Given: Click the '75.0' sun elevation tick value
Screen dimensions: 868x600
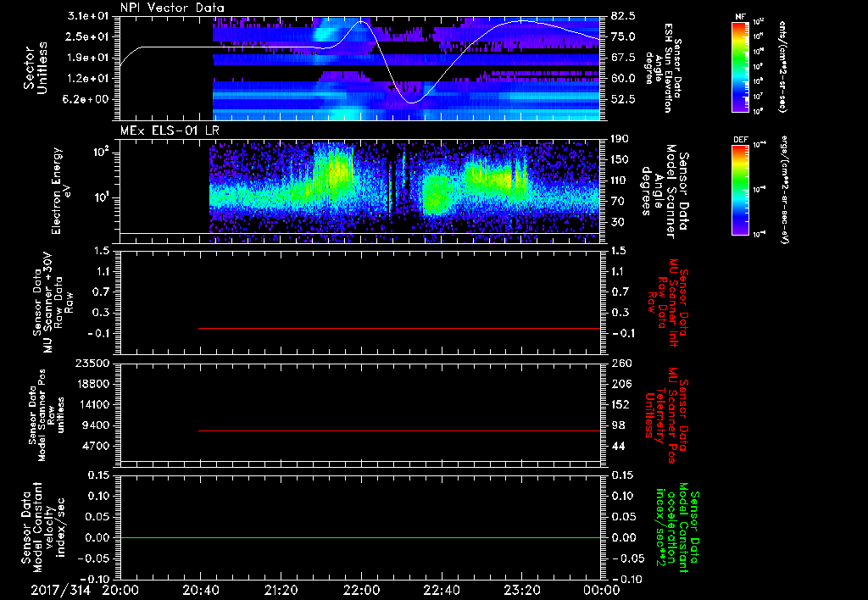Looking at the screenshot, I should click(x=623, y=36).
